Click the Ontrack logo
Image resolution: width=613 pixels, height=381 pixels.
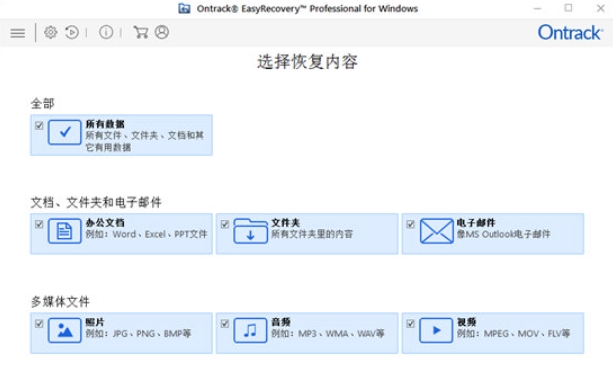click(x=570, y=32)
